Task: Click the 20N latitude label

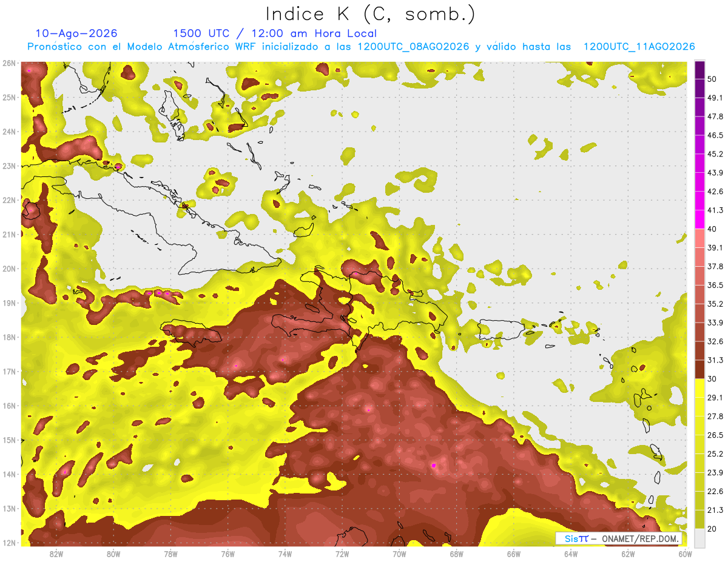Action: 8,269
